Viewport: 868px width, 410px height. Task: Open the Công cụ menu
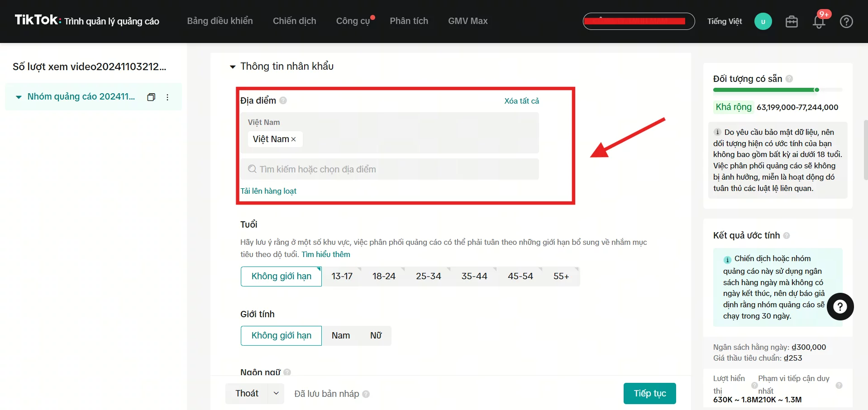click(353, 21)
